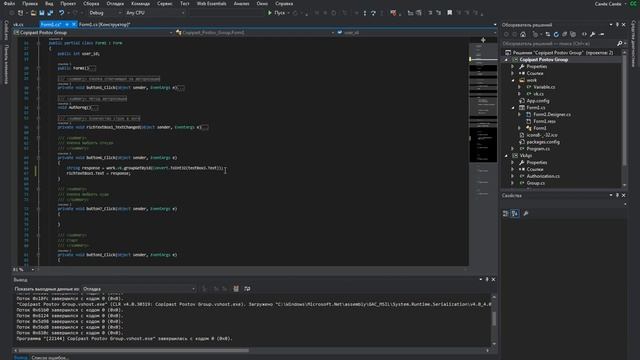The height and width of the screenshot is (360, 640).
Task: Open the Отладка menu
Action: click(x=115, y=4)
